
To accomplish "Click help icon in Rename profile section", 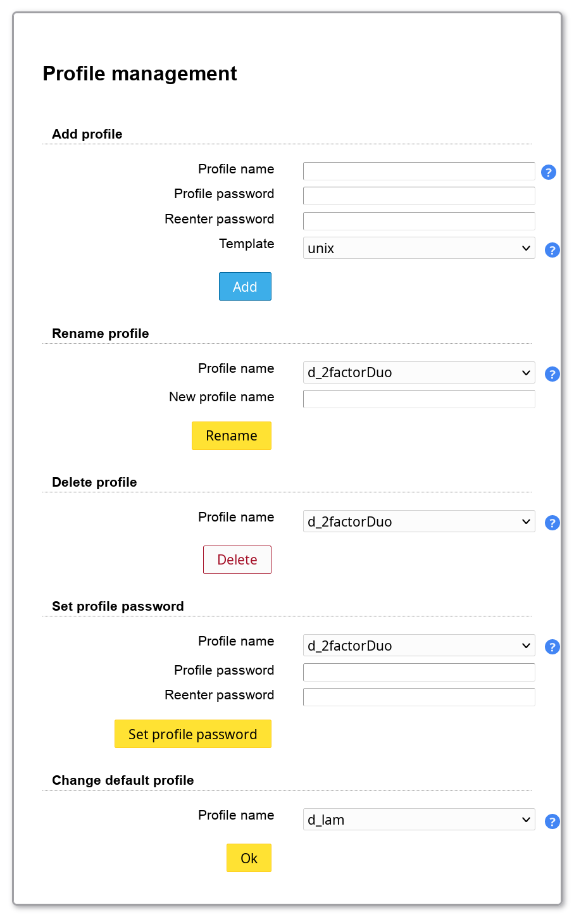I will point(552,374).
